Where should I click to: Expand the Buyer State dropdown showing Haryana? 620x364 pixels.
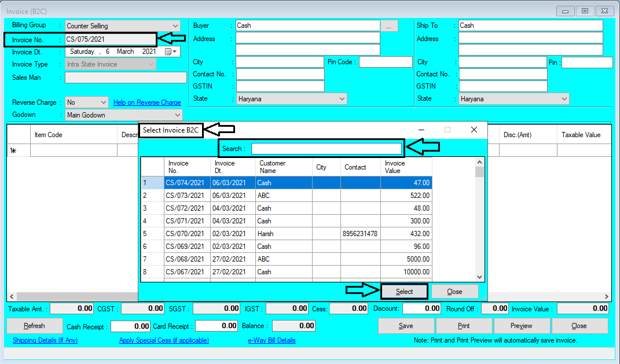click(342, 98)
